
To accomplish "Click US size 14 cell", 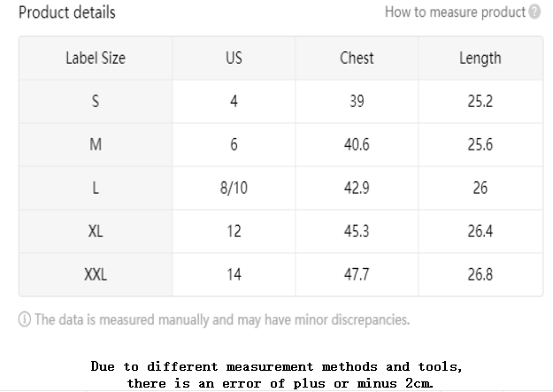I will [x=234, y=274].
